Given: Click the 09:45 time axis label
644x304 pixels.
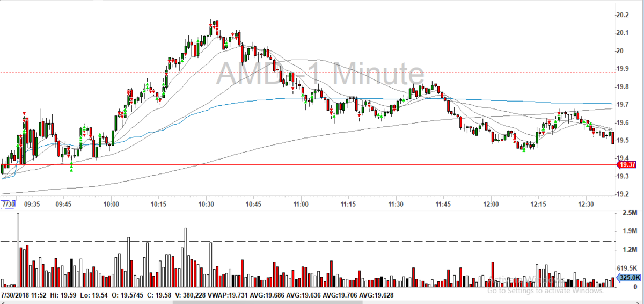Looking at the screenshot, I should [64, 204].
